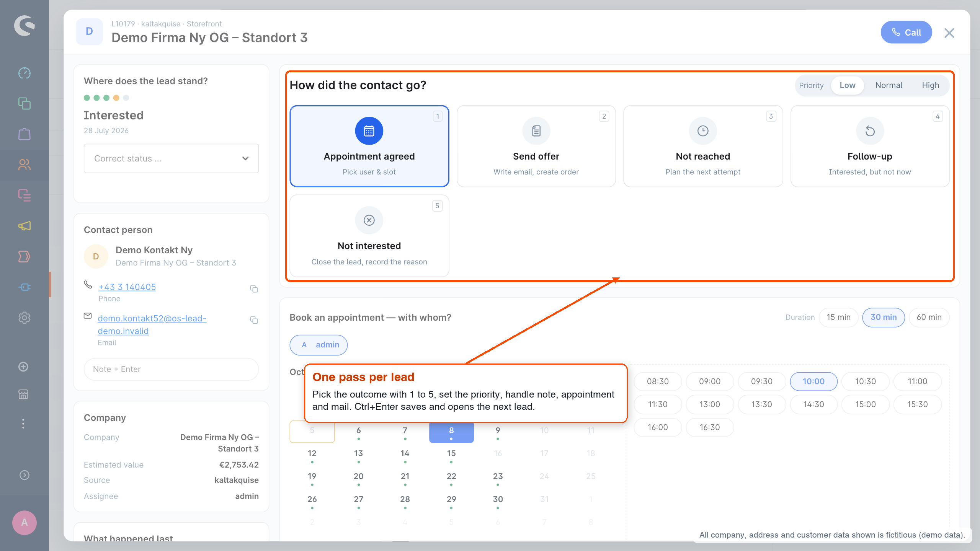Click the app logo at top of sidebar
This screenshot has width=980, height=551.
click(24, 26)
